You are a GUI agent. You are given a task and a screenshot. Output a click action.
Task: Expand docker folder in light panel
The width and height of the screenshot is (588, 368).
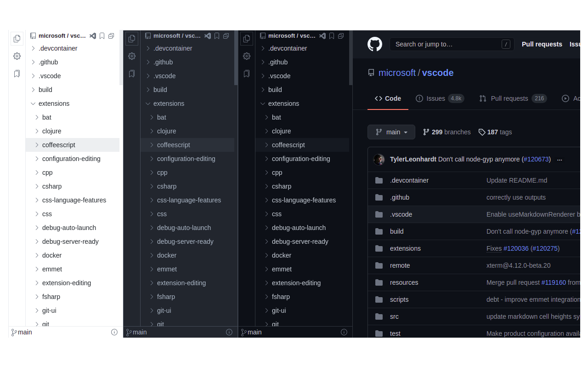coord(37,255)
